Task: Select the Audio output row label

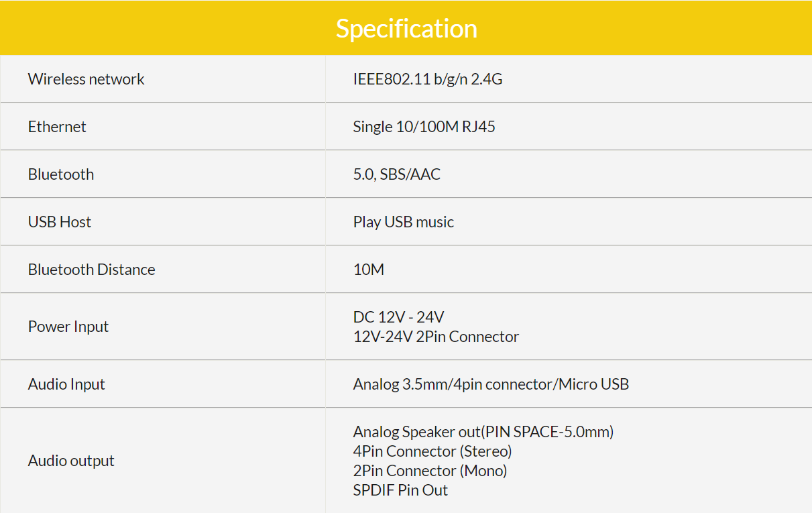Action: point(71,461)
